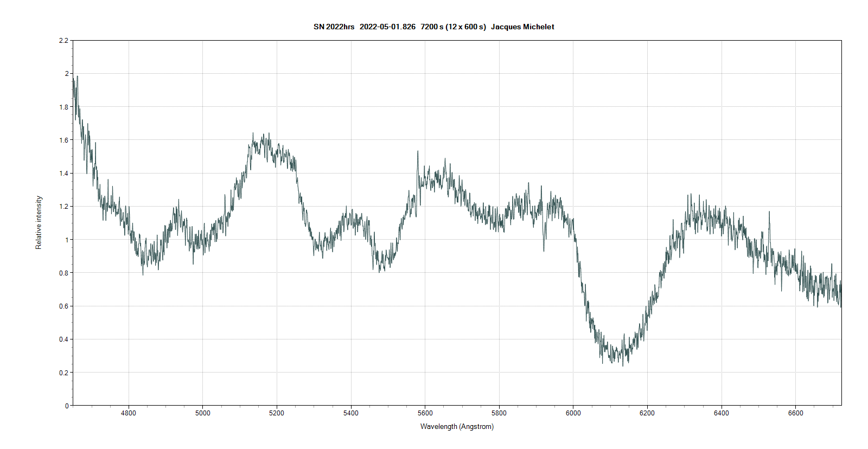Click the 4800 tick label on x-axis
Screen dimensions: 868x449
pyautogui.click(x=129, y=413)
